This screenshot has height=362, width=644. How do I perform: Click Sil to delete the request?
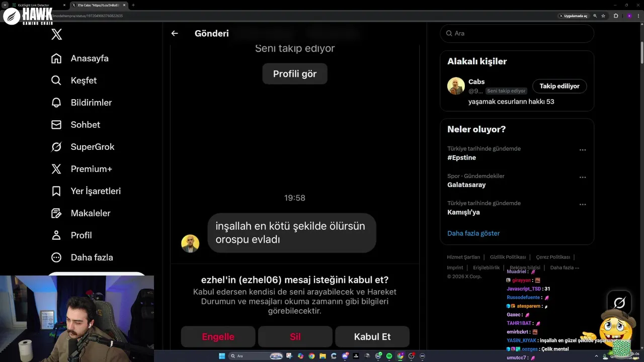[x=295, y=337]
